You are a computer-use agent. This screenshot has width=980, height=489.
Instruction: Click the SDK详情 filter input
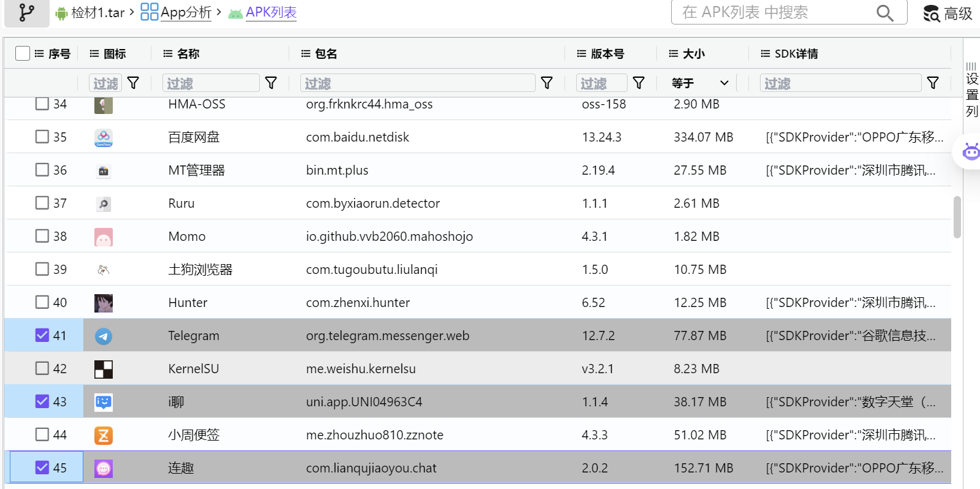pos(841,83)
